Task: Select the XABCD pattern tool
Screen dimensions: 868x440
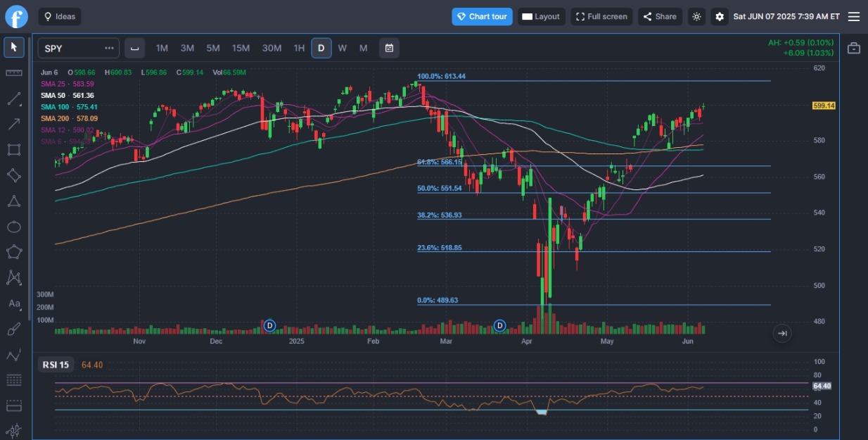Action: click(x=14, y=278)
